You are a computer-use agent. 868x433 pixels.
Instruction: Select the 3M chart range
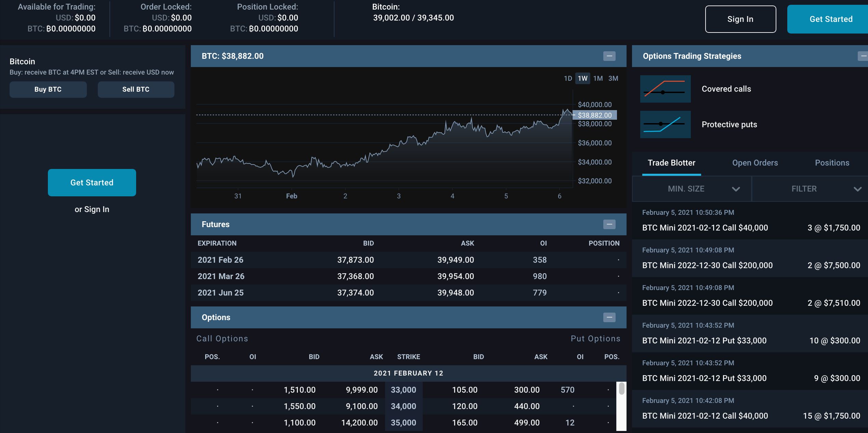613,78
